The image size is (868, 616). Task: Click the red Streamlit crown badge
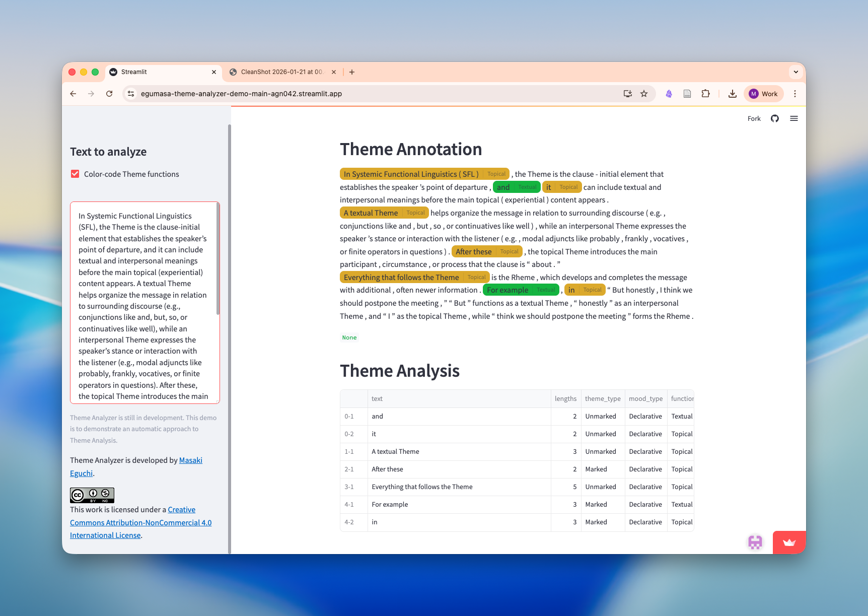(789, 542)
